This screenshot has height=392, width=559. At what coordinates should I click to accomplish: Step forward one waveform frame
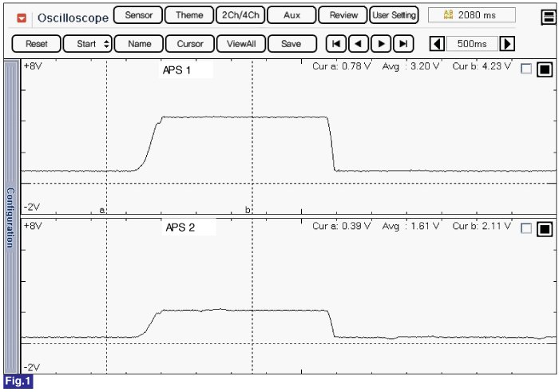(382, 44)
